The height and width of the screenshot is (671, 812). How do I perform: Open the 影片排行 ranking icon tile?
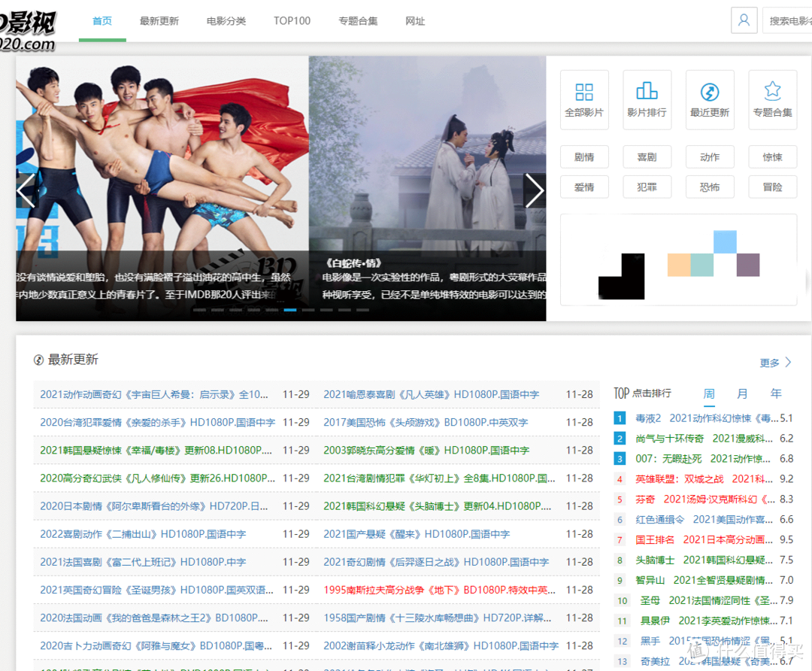pos(647,99)
